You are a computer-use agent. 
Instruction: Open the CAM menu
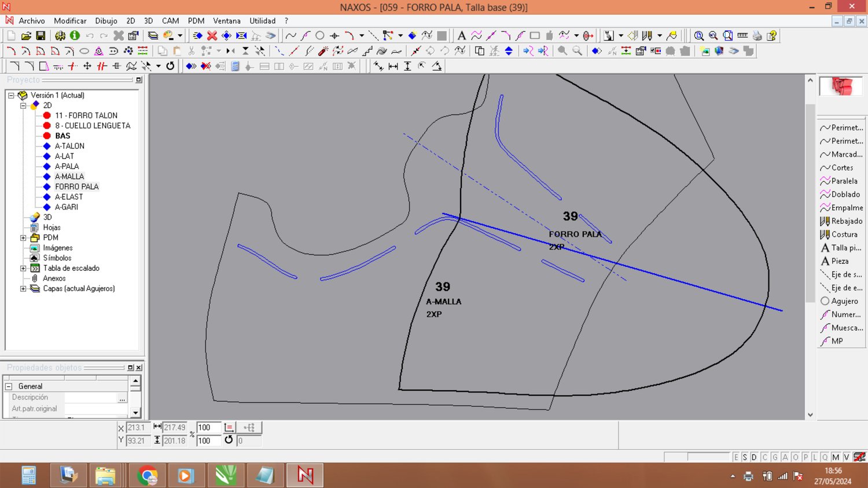coord(170,21)
